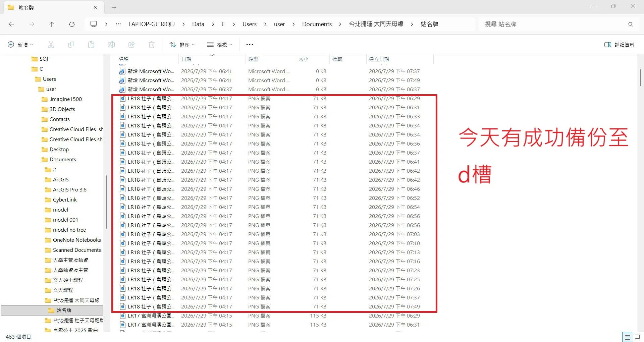Screen dimensions: 644x342
Task: Sort by 大小 column header
Action: point(313,59)
